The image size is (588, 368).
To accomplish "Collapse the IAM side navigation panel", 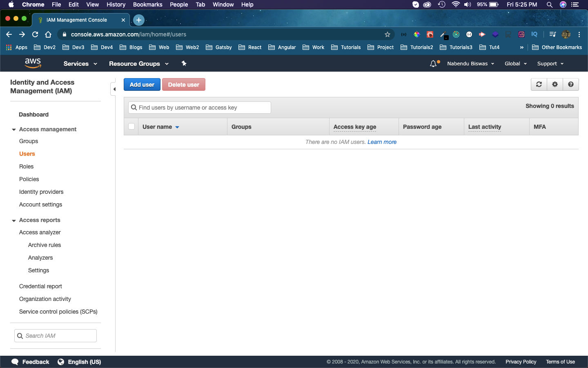I will [114, 89].
